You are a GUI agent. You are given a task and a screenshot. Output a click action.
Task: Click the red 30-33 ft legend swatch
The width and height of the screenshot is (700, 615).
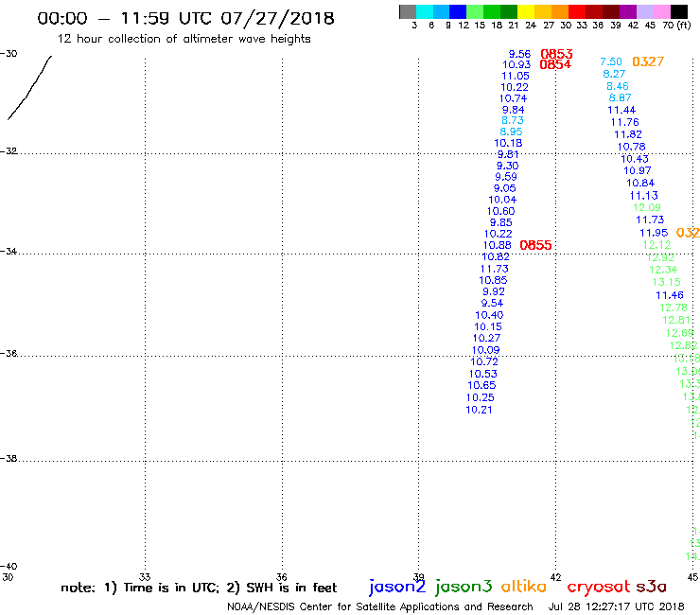[577, 11]
